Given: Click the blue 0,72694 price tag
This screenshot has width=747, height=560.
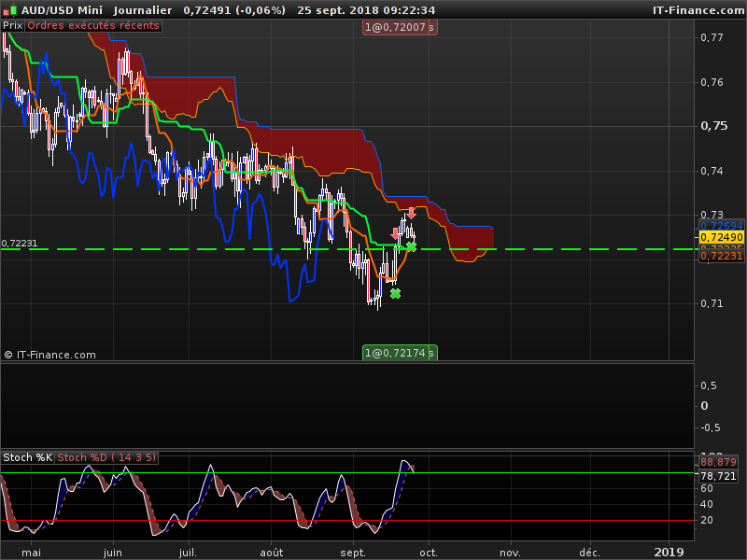Looking at the screenshot, I should (721, 226).
